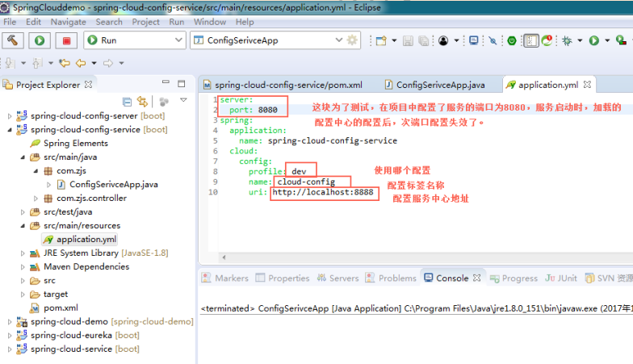Open the dropdown arrow beside the New icon
The width and height of the screenshot is (633, 364).
[394, 40]
